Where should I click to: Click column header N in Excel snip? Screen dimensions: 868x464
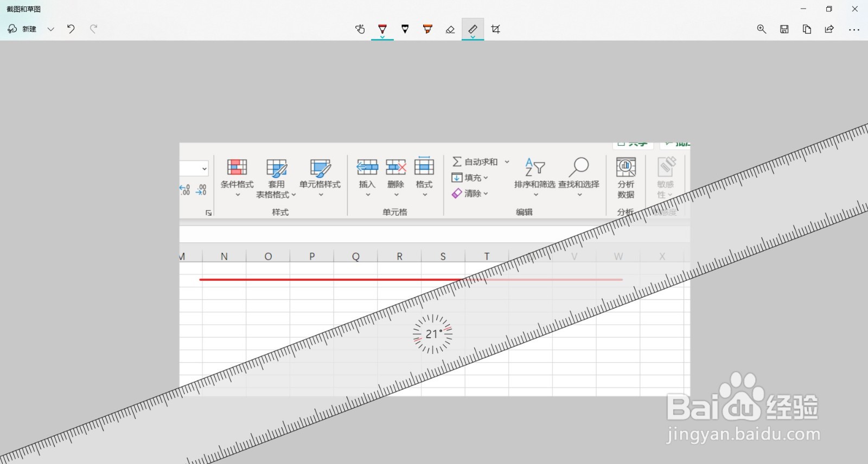click(224, 256)
